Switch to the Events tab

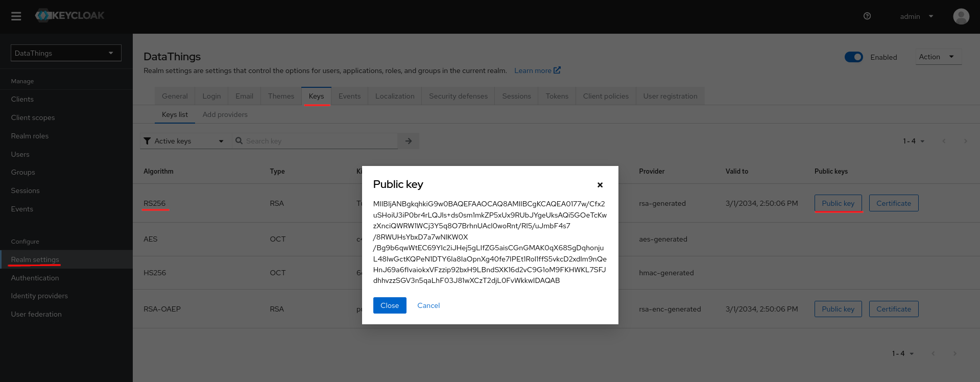tap(349, 96)
